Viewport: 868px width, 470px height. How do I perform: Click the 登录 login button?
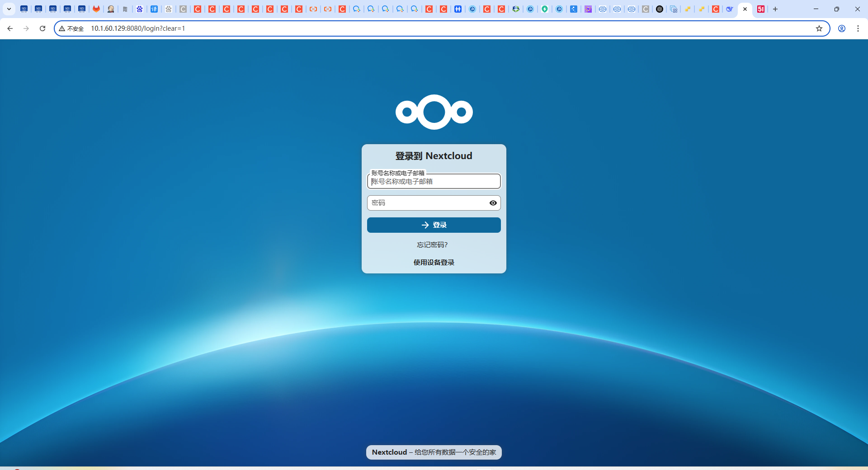pos(434,225)
